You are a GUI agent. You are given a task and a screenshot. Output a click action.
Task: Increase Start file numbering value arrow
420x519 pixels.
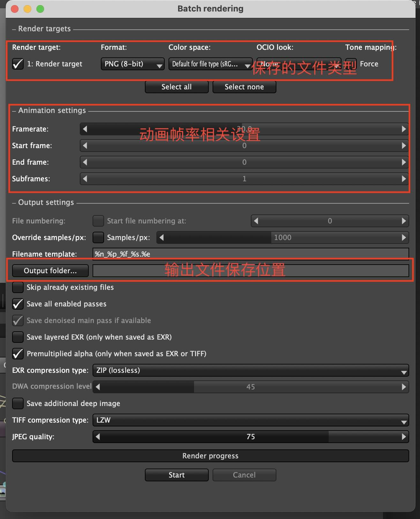tap(404, 221)
